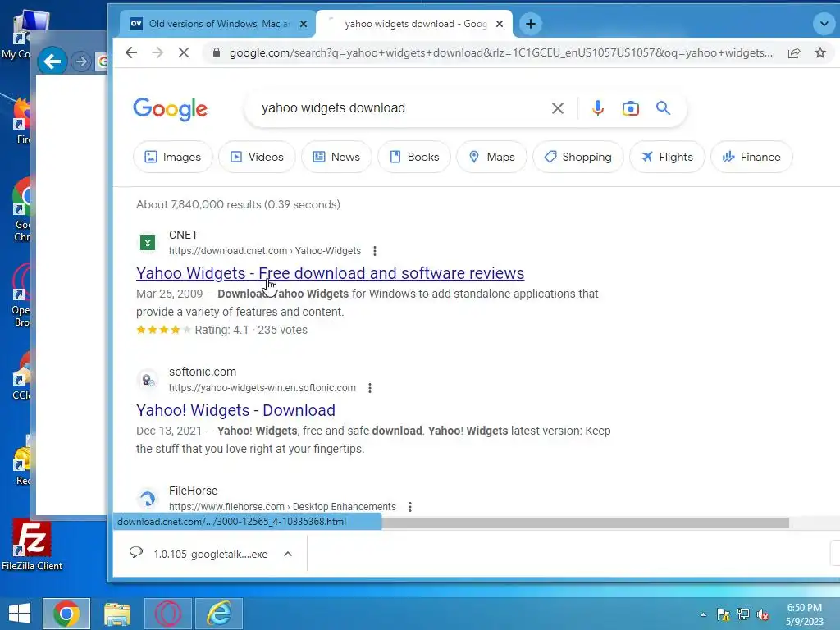Viewport: 840px width, 630px height.
Task: Click Chrome's forward arrow button
Action: pos(157,52)
